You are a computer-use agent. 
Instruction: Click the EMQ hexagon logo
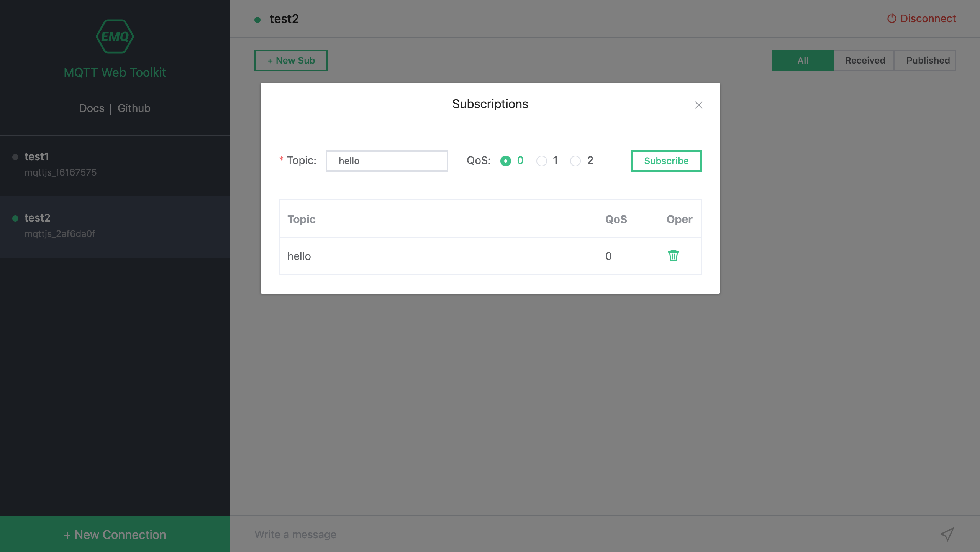coord(115,36)
